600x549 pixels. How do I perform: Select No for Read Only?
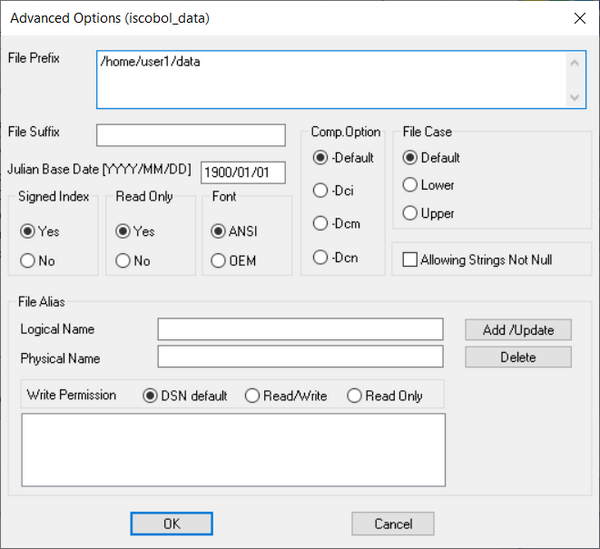(133, 261)
